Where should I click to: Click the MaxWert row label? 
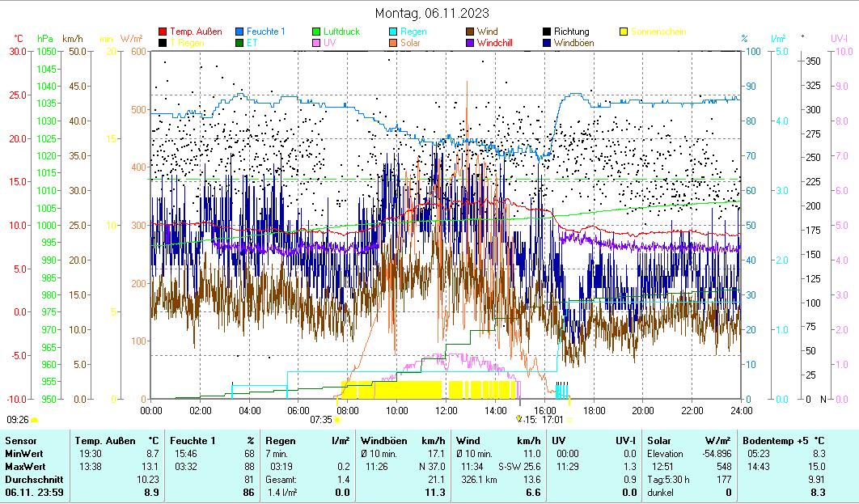[24, 466]
